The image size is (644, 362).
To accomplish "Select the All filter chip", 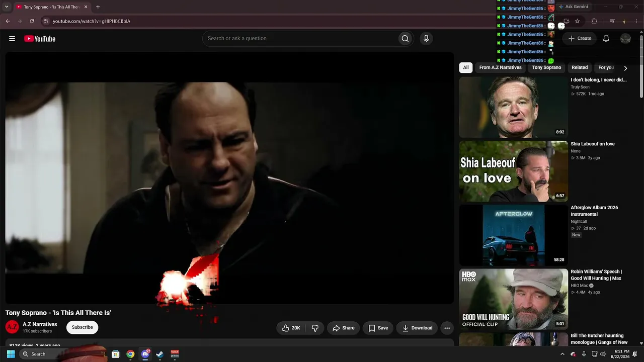I will point(466,67).
